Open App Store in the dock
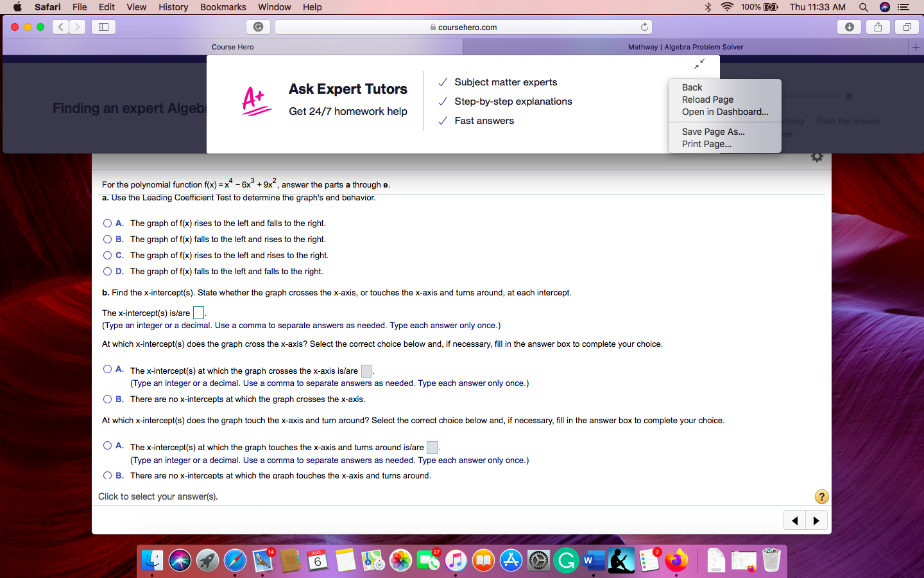 511,561
